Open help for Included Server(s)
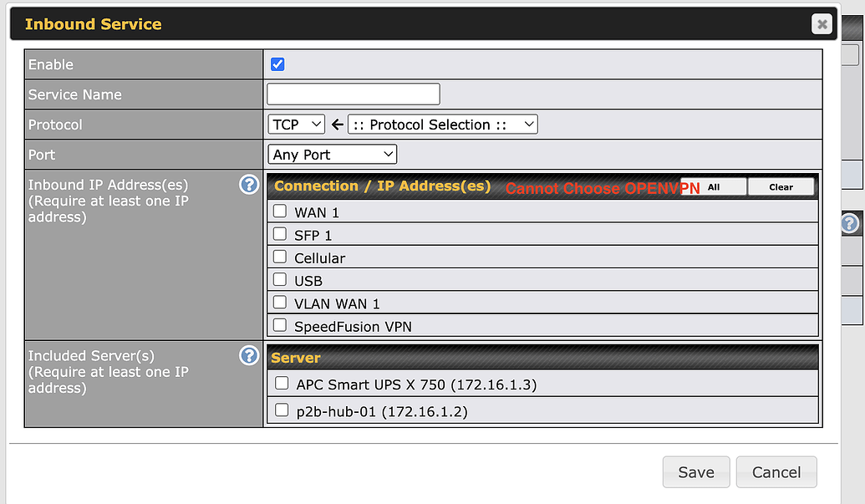865x504 pixels. coord(249,356)
